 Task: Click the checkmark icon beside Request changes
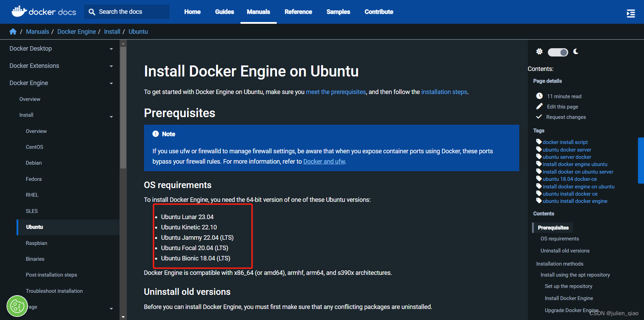539,117
